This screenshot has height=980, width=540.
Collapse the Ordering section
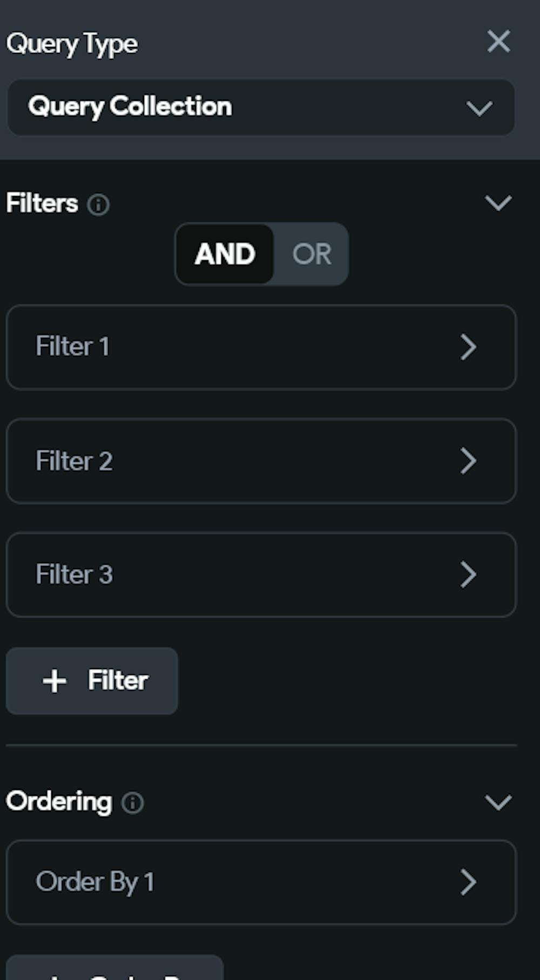click(498, 802)
